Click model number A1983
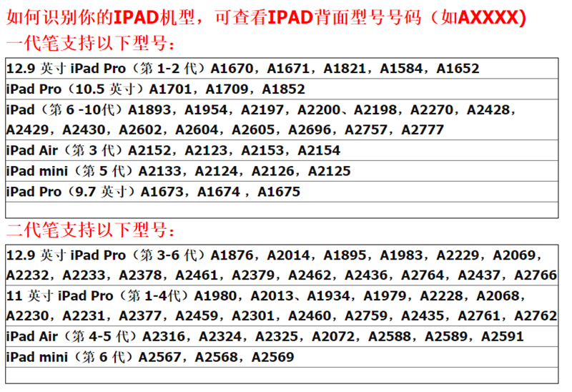This screenshot has width=572, height=392. [401, 255]
